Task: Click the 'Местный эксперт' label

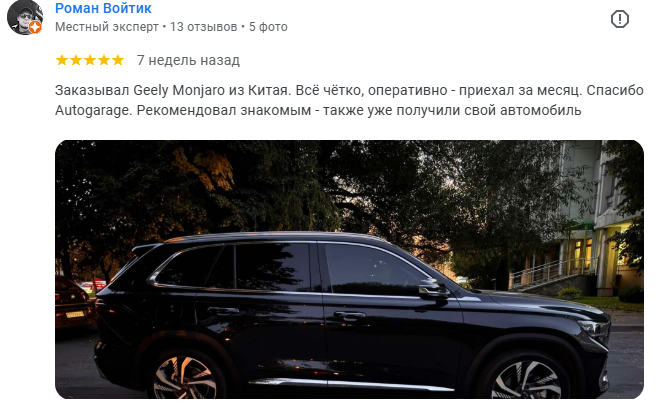Action: coord(107,27)
